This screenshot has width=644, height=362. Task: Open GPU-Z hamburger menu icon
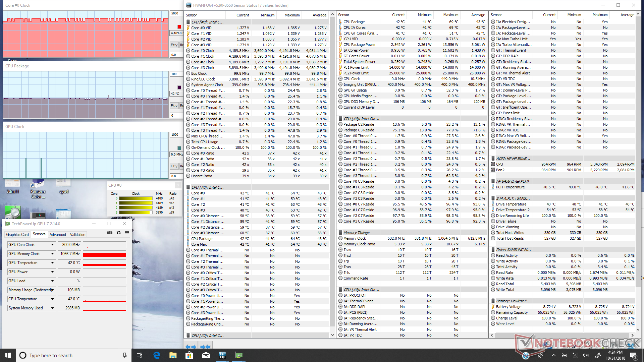click(x=127, y=233)
